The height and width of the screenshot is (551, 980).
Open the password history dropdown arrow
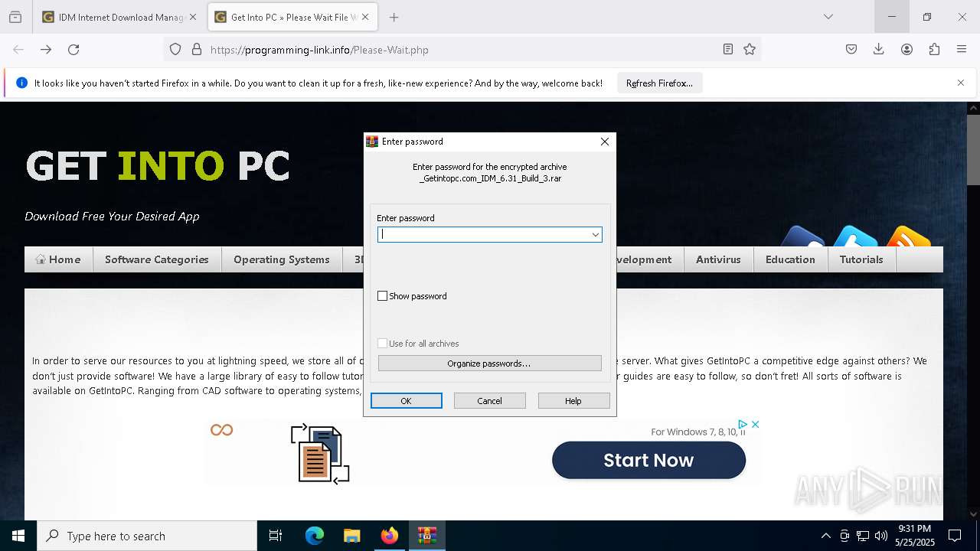[595, 235]
